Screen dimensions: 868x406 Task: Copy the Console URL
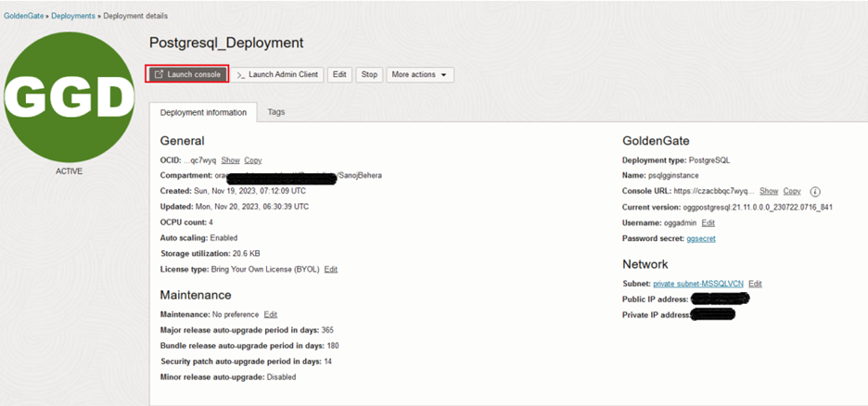[792, 191]
